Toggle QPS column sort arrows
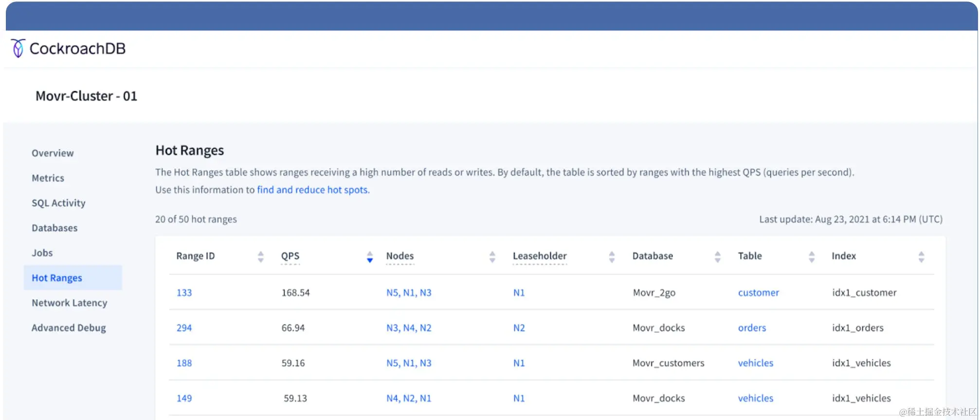 tap(370, 257)
